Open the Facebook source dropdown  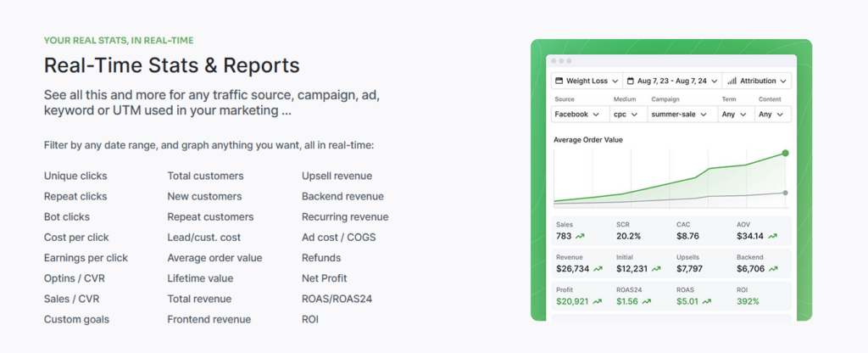pyautogui.click(x=577, y=114)
